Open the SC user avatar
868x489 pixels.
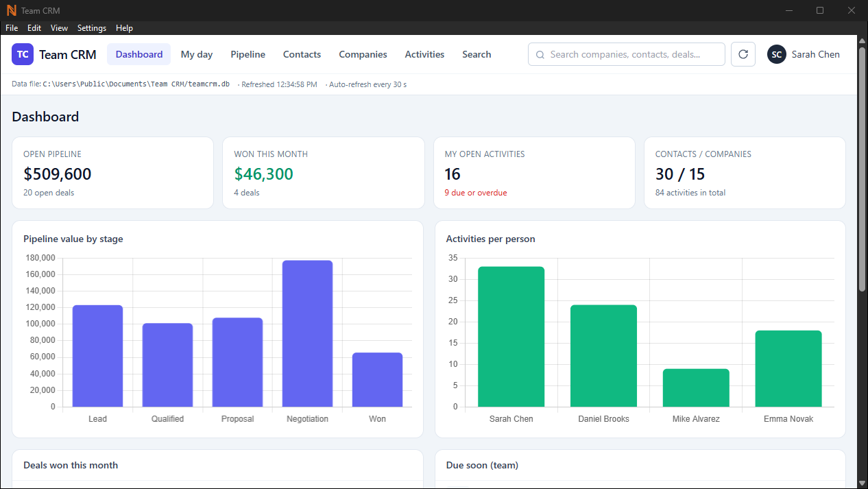tap(776, 54)
